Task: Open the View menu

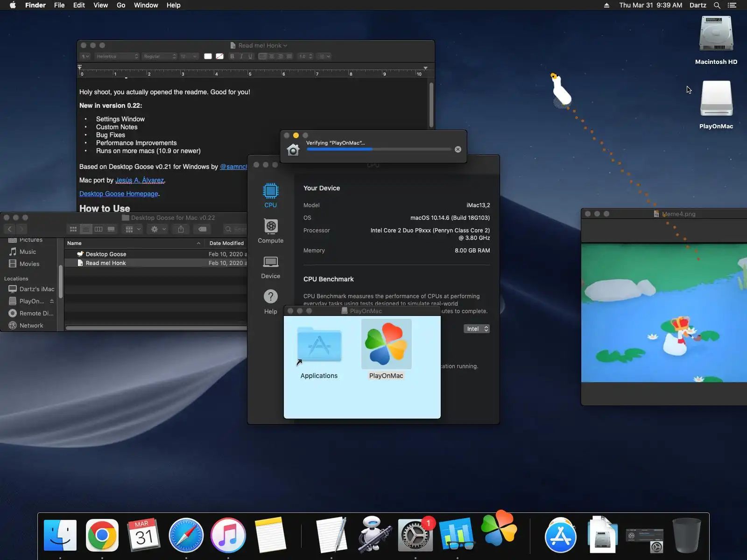Action: pyautogui.click(x=100, y=5)
